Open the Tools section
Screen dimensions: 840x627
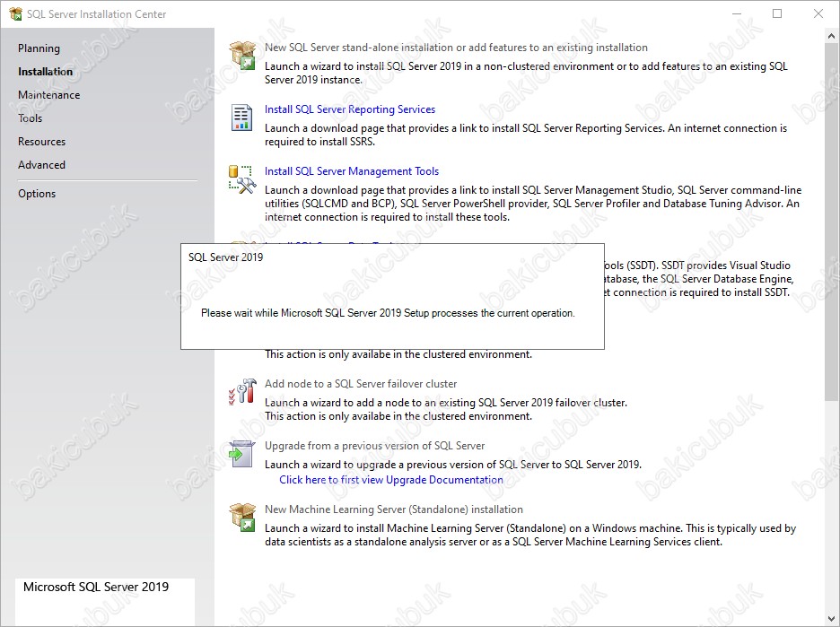[30, 118]
